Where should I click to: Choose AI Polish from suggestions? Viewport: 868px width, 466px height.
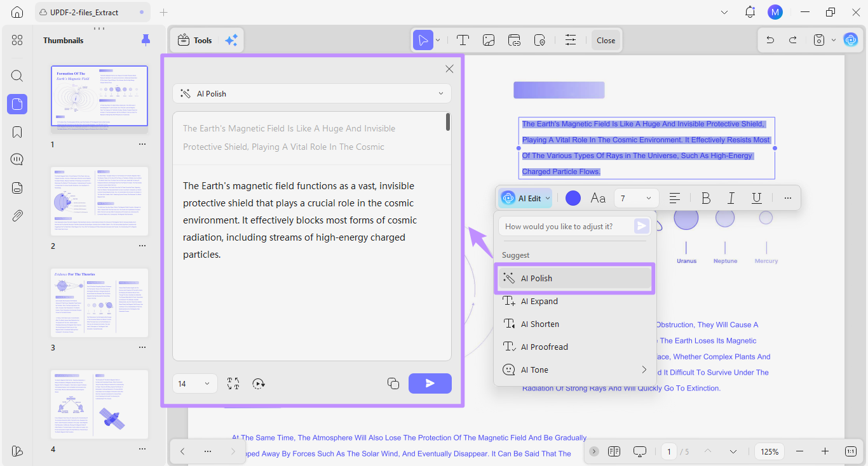pos(575,278)
